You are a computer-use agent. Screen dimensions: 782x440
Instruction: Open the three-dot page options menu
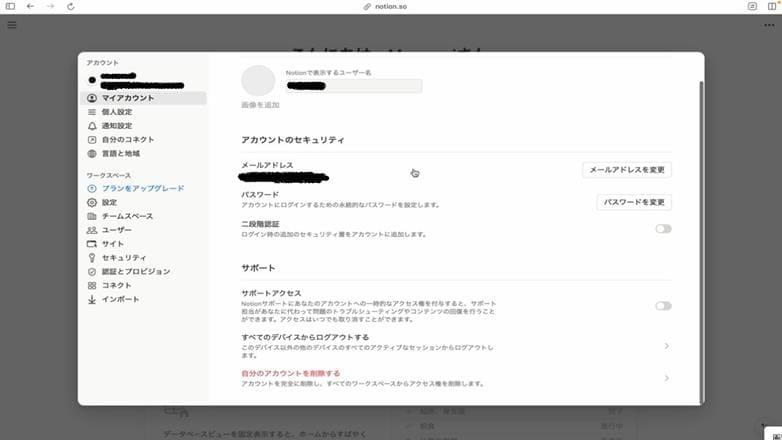click(770, 25)
